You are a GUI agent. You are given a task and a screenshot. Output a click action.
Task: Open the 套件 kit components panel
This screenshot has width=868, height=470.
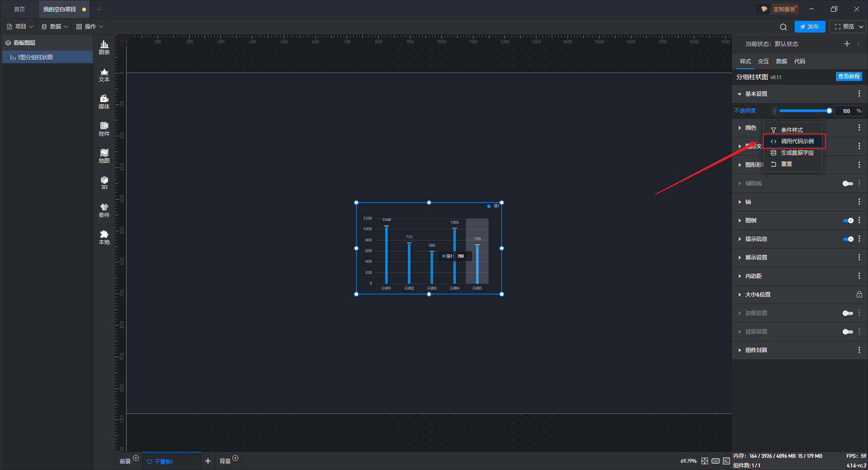104,211
